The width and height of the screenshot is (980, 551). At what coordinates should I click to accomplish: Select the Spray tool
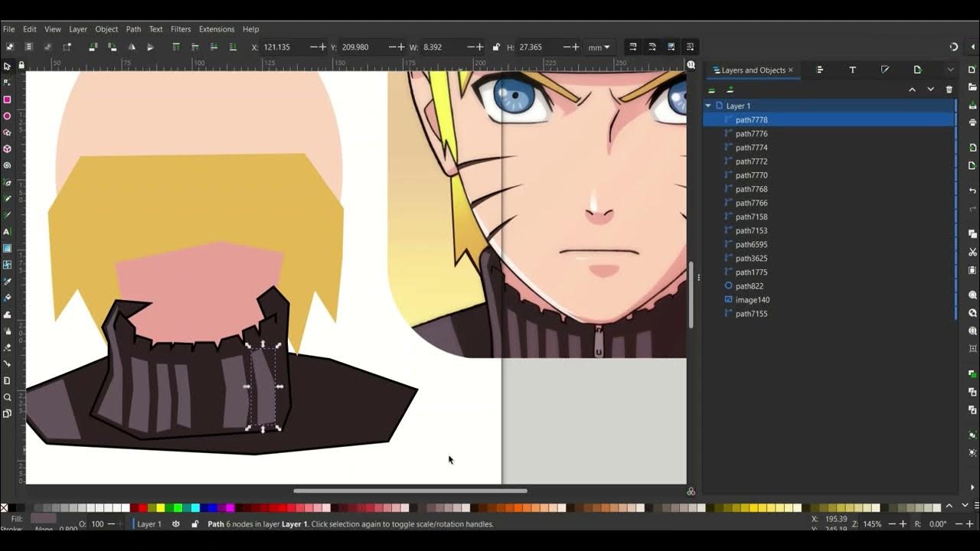tap(7, 331)
